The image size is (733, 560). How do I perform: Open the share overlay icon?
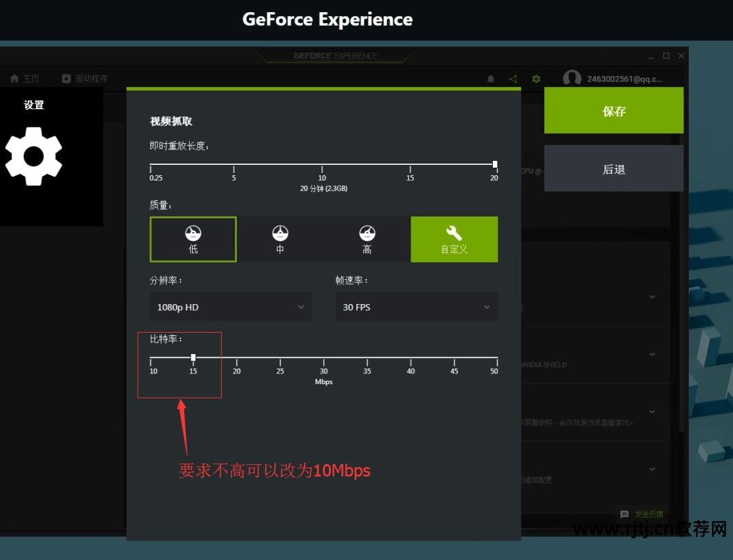513,79
